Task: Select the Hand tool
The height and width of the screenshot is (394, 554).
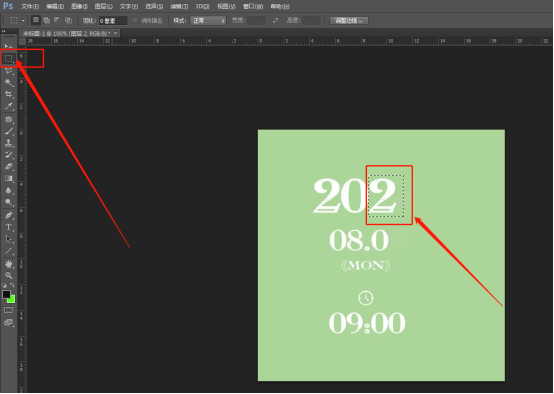Action: coord(8,264)
